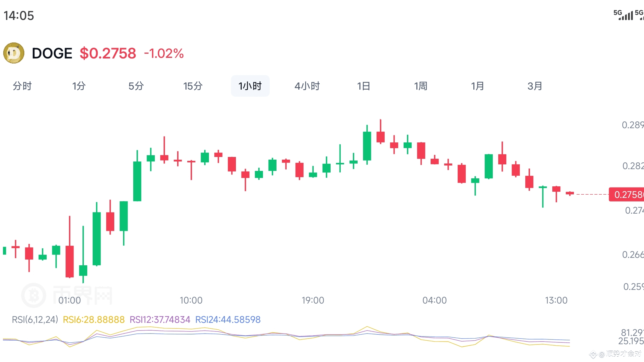Viewport: 644px width, 362px height.
Task: Choose the 3月 timeframe tab
Action: pos(535,86)
